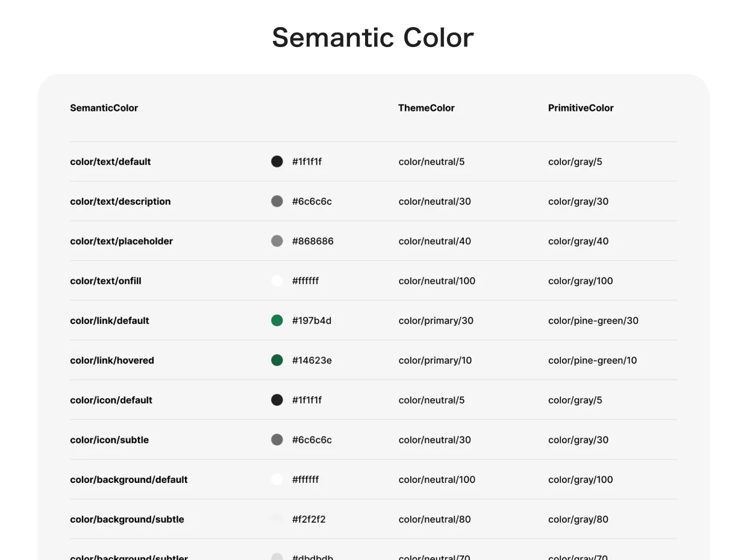Click "color/gray/100" in the color/background/default row

pos(581,479)
